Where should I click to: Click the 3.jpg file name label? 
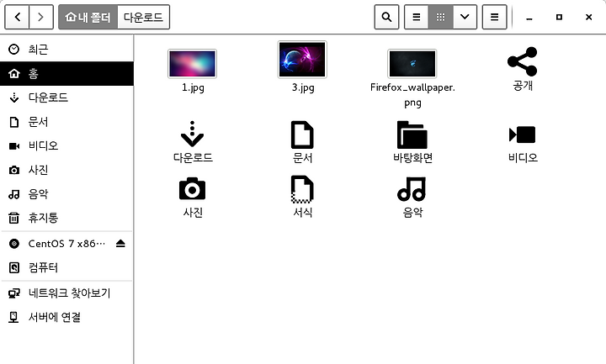[x=303, y=88]
